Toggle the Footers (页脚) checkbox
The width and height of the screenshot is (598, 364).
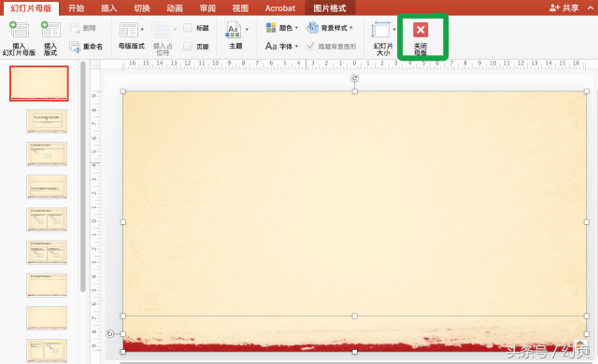[x=188, y=47]
